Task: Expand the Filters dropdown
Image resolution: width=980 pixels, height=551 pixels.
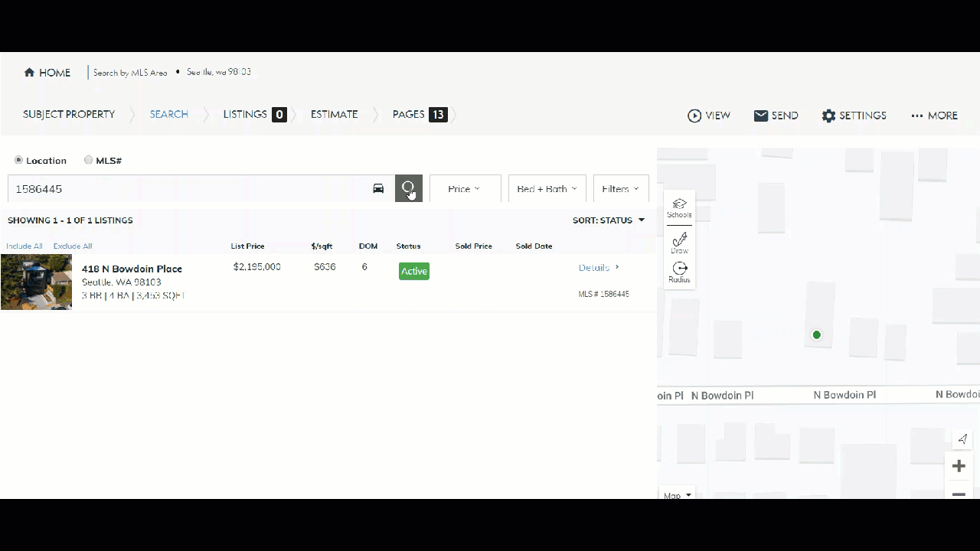Action: point(620,188)
